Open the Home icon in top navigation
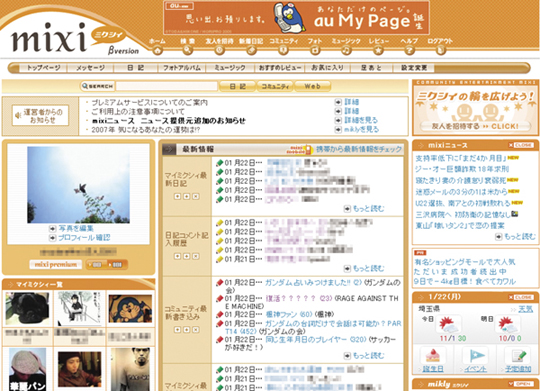 (x=157, y=50)
